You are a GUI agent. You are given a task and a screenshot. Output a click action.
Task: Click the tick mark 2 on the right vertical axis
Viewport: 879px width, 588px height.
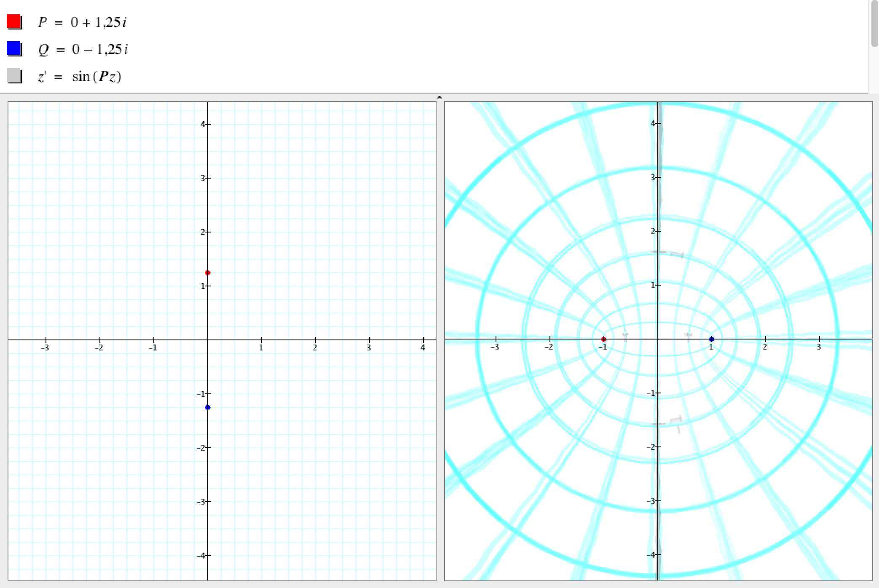coord(658,231)
